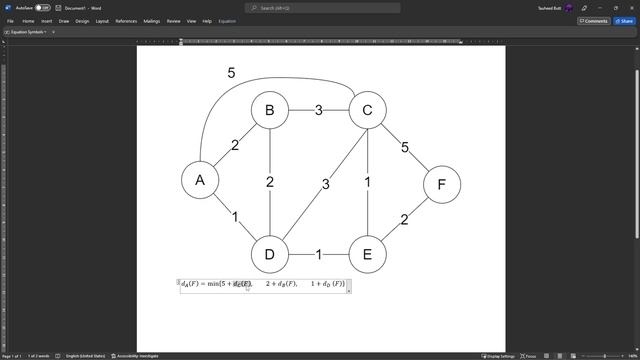Switch to Web Layout view icon

click(x=573, y=356)
